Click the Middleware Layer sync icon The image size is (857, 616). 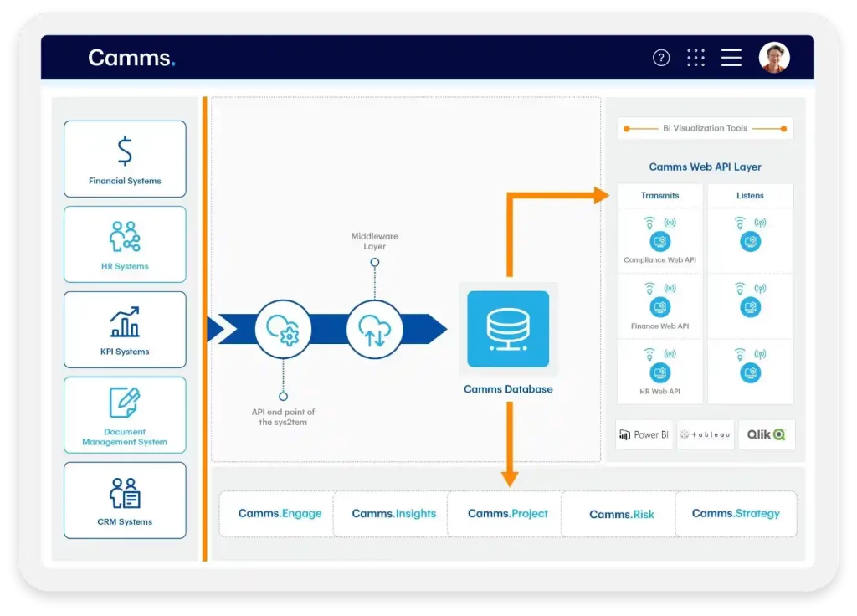click(x=374, y=329)
